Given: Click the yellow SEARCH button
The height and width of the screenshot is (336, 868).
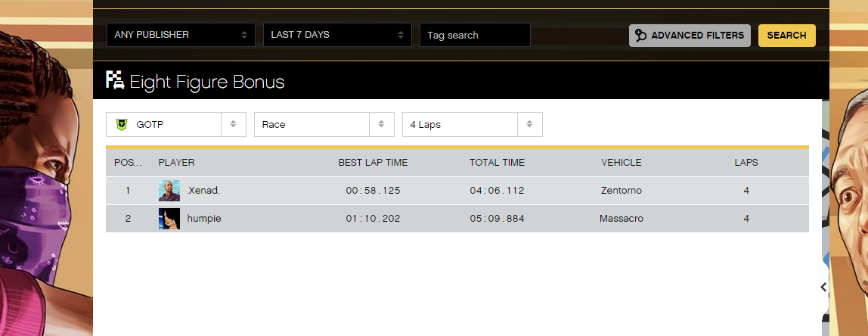Looking at the screenshot, I should click(x=786, y=36).
